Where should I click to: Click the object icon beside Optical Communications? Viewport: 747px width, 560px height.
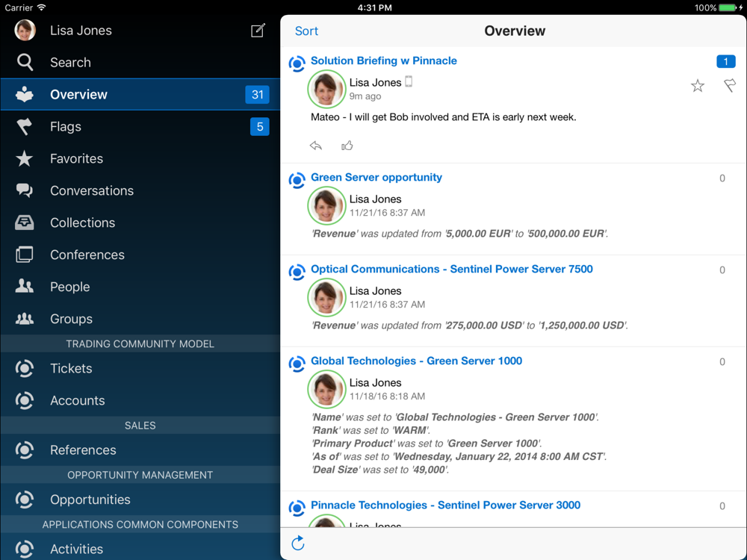click(297, 272)
